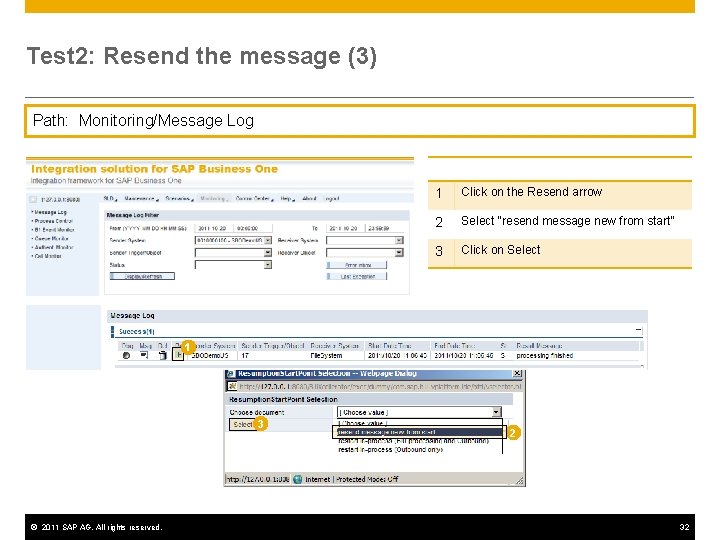Click the Error Inbox button
Screen dimensions: 720x540
(357, 265)
